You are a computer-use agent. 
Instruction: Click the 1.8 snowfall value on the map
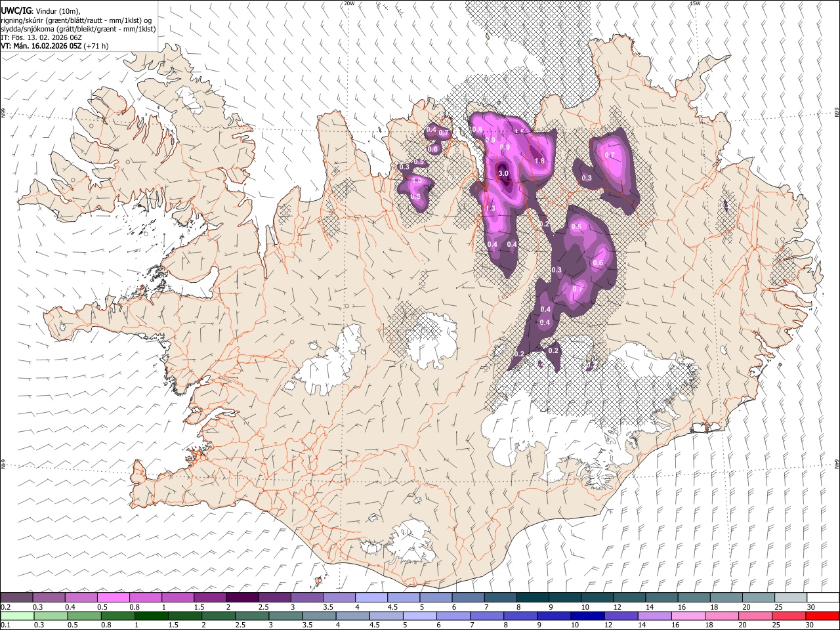click(539, 161)
